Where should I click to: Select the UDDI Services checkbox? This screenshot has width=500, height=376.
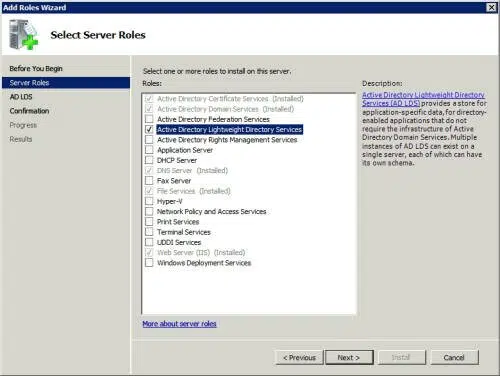click(x=149, y=242)
